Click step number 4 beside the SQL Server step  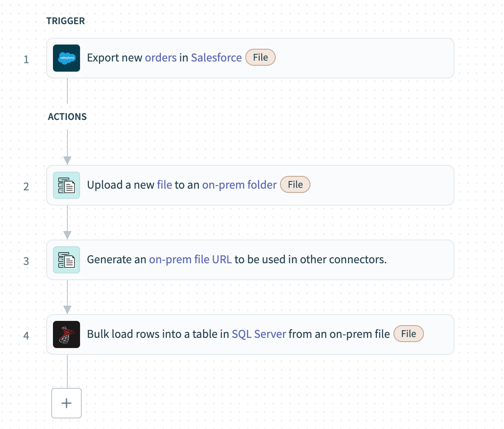(x=26, y=336)
